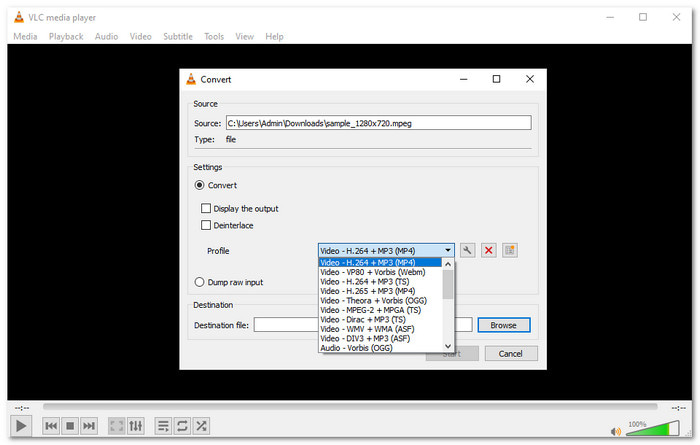Choose Video - H.264 + MP3 (MP4) highlighted option
The width and height of the screenshot is (700, 445).
point(380,262)
